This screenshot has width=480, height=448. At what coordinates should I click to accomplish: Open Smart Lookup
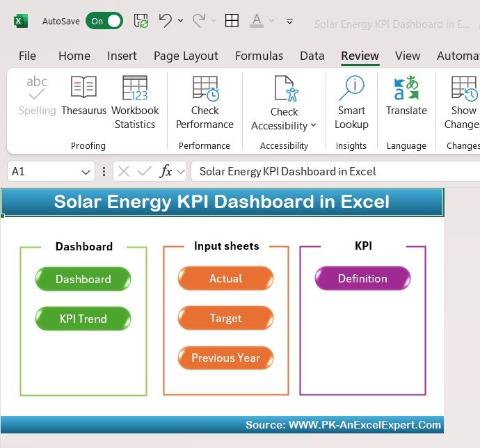click(351, 102)
